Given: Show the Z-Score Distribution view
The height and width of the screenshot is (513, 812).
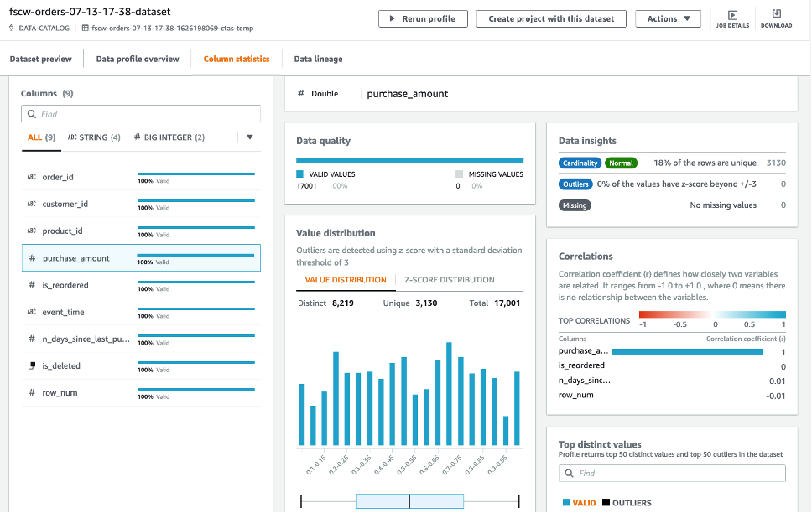Looking at the screenshot, I should point(449,280).
